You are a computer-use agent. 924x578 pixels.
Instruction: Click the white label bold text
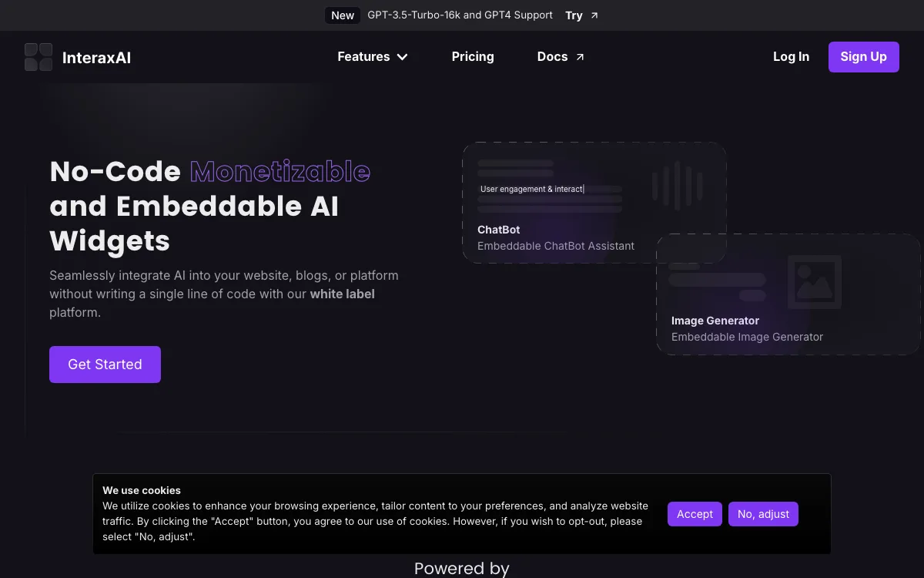[342, 294]
